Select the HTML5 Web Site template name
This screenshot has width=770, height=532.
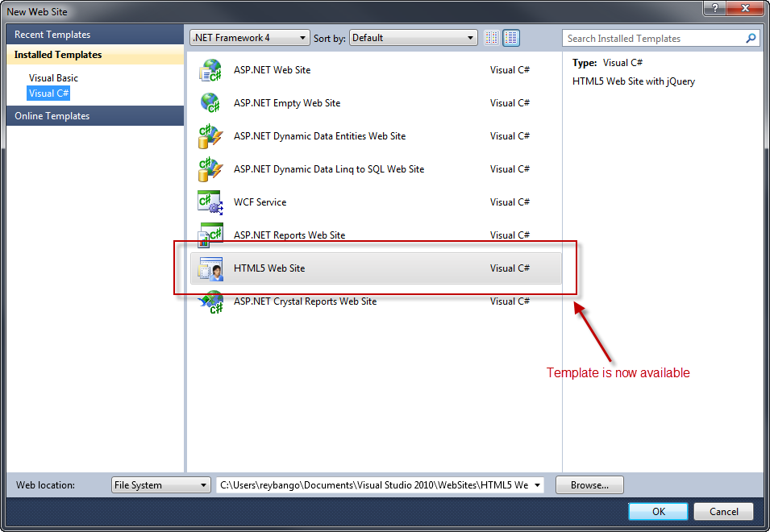[269, 268]
